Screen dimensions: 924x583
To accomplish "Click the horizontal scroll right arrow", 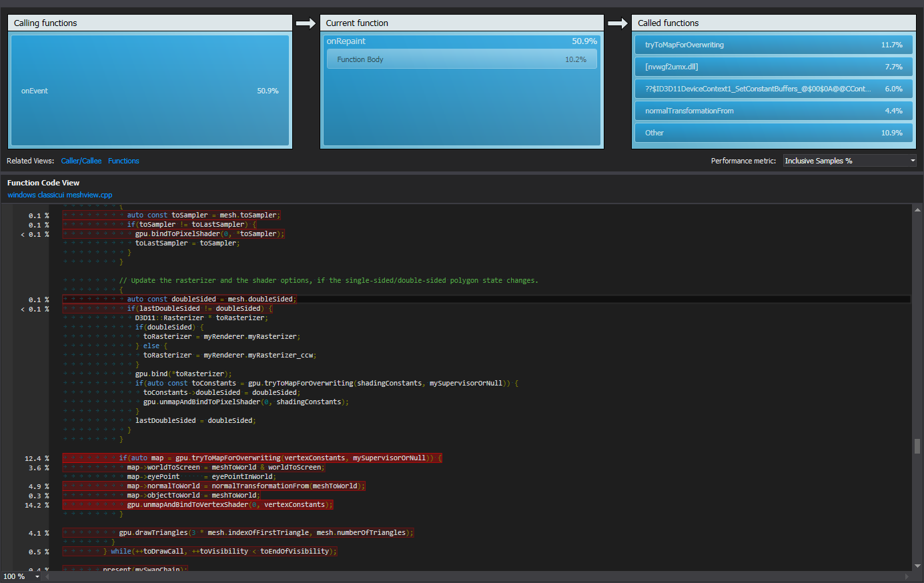I will 907,576.
